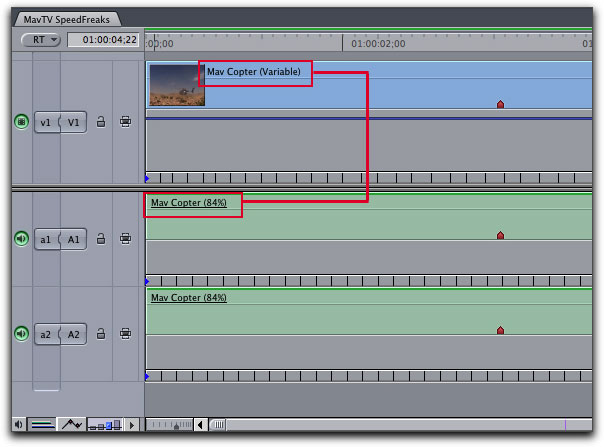
Task: Change the track height setting
Action: (x=105, y=425)
